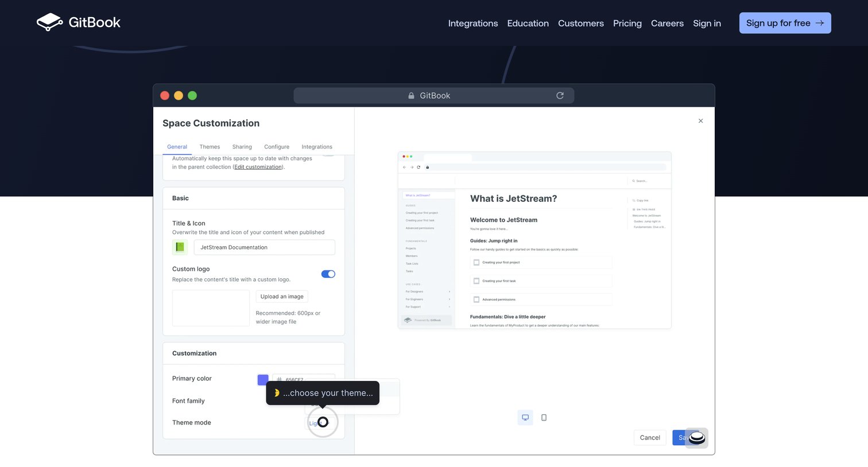Click 'Members' in preview sidebar
Image resolution: width=868 pixels, height=467 pixels.
click(x=412, y=256)
